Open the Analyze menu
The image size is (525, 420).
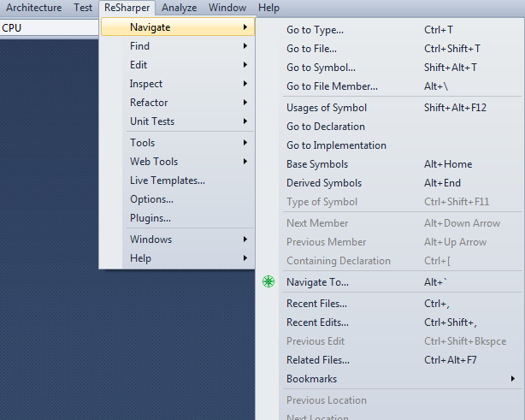click(x=179, y=8)
